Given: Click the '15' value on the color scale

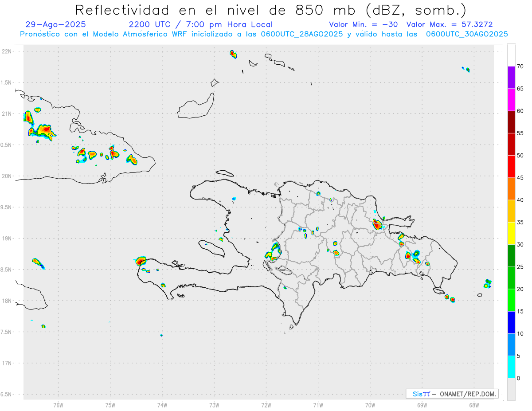Looking at the screenshot, I should [x=520, y=311].
